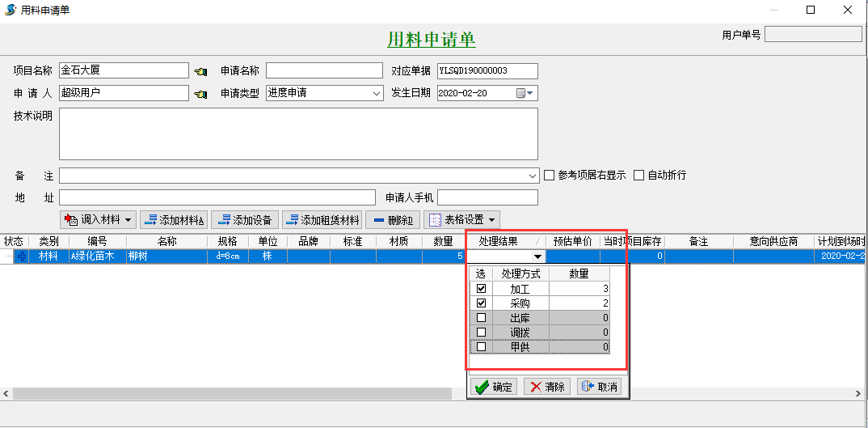
Task: Tick the 加工 checkbox
Action: [x=481, y=288]
